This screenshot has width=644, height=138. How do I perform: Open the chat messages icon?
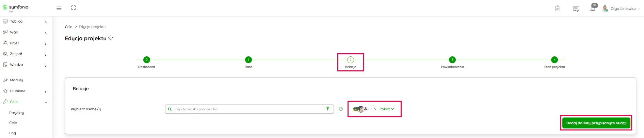(x=576, y=9)
